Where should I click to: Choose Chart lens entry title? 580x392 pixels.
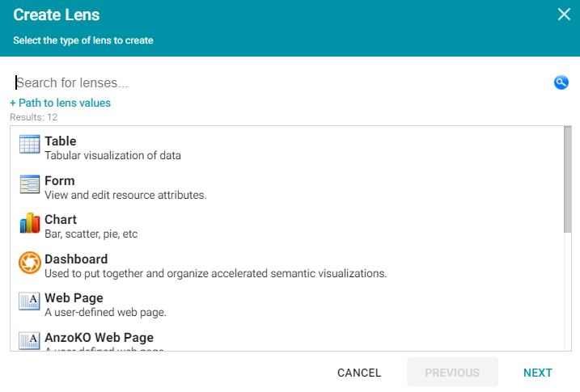[x=61, y=220]
